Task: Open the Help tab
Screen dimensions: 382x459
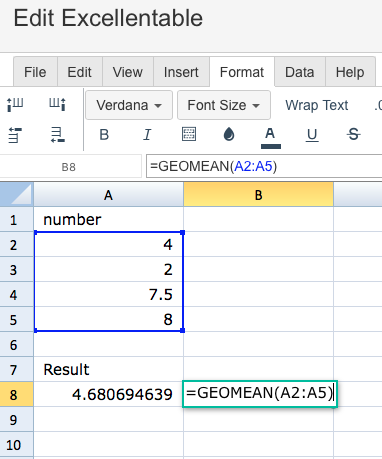Action: (350, 72)
